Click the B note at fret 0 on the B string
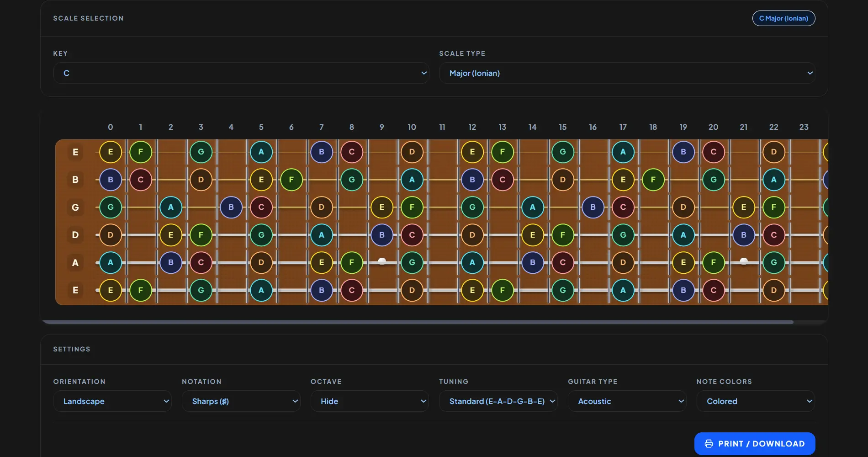 click(x=111, y=180)
